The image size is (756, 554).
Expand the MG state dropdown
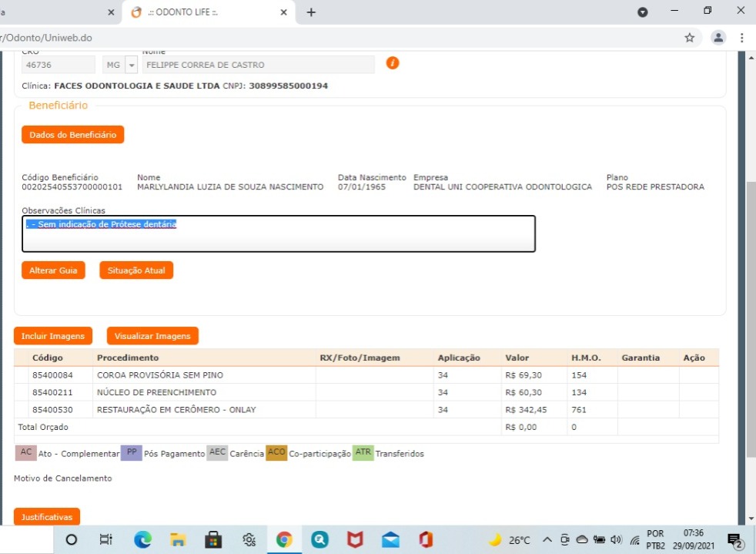click(131, 65)
